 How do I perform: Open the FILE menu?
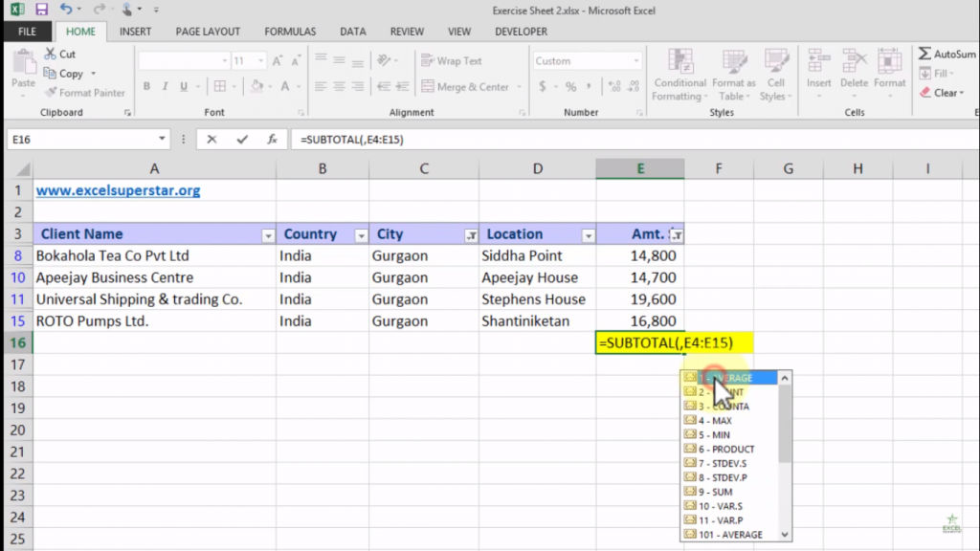pos(28,31)
